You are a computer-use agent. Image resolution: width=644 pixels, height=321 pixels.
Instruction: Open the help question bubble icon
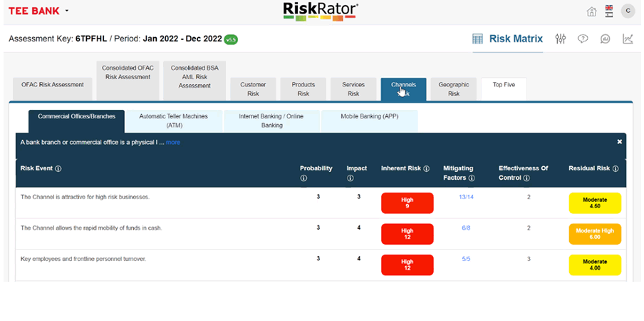(583, 39)
